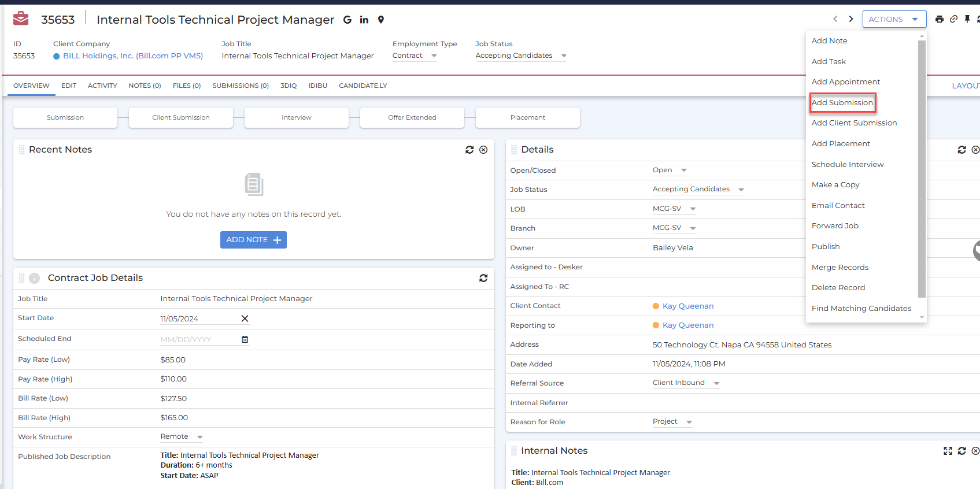Go to previous record arrow
The height and width of the screenshot is (489, 980).
click(835, 19)
